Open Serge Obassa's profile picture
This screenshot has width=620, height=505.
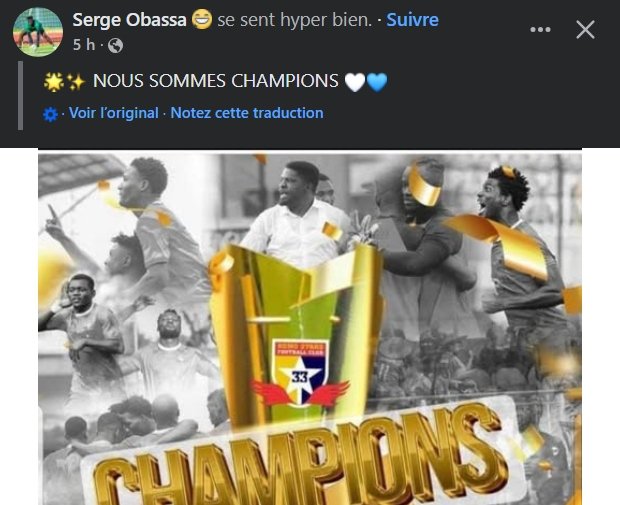38,32
